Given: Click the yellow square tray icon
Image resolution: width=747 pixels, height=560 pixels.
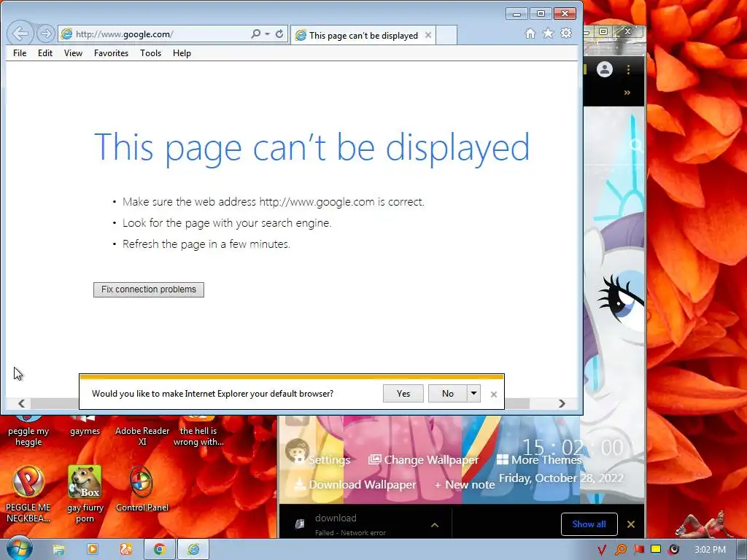Looking at the screenshot, I should 656,550.
